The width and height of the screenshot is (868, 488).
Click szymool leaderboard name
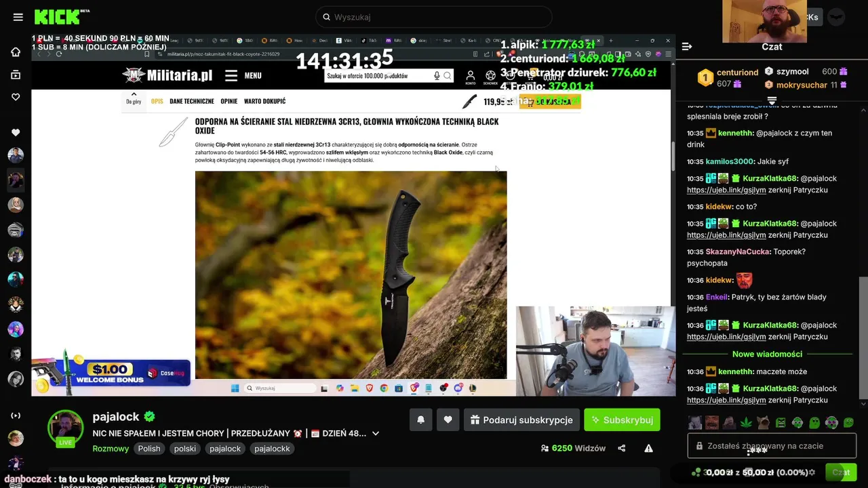click(x=792, y=71)
